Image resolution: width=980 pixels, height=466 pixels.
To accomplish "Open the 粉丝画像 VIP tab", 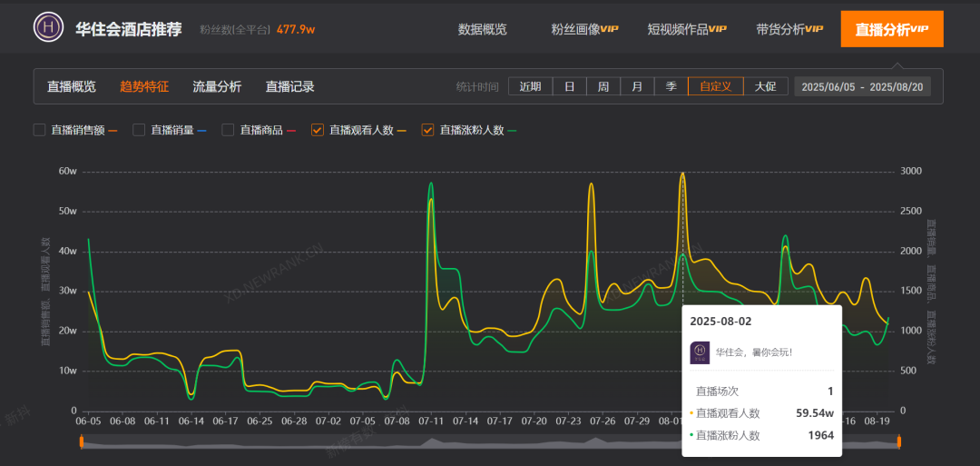I will (x=584, y=29).
